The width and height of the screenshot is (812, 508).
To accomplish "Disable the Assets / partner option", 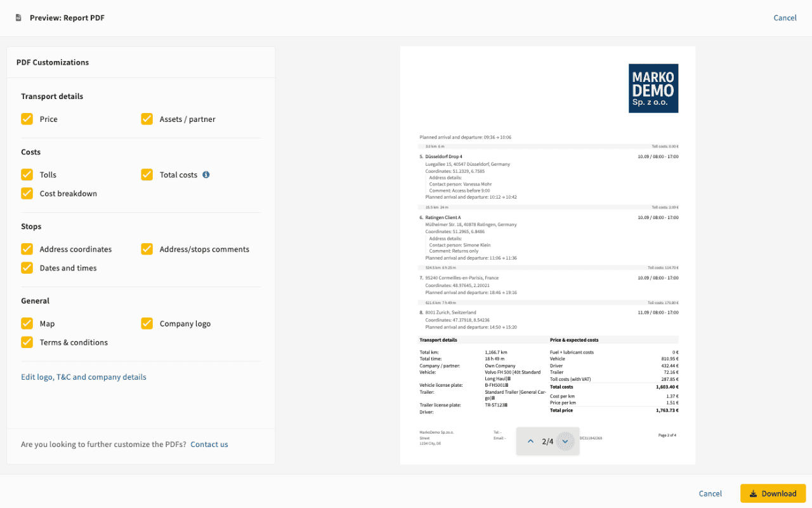I will (147, 119).
